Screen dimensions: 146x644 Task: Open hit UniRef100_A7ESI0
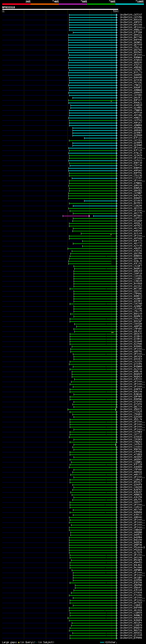(x=131, y=379)
